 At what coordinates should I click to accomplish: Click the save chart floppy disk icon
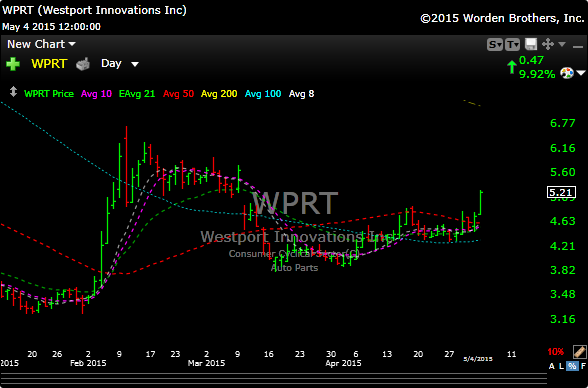coord(531,44)
